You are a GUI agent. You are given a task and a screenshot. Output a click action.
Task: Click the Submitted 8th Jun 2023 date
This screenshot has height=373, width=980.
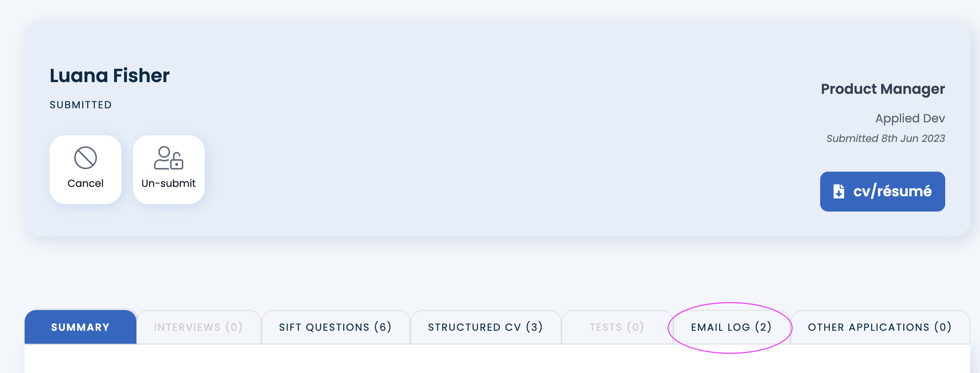885,138
